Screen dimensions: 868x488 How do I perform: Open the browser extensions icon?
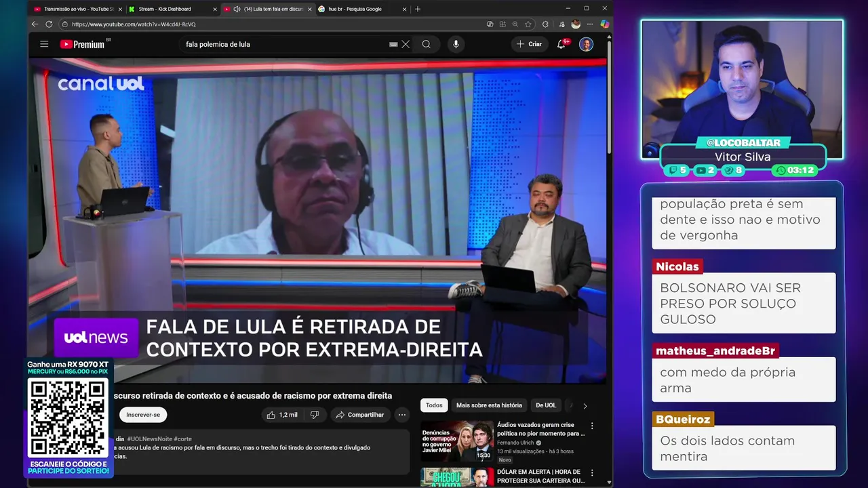[546, 24]
